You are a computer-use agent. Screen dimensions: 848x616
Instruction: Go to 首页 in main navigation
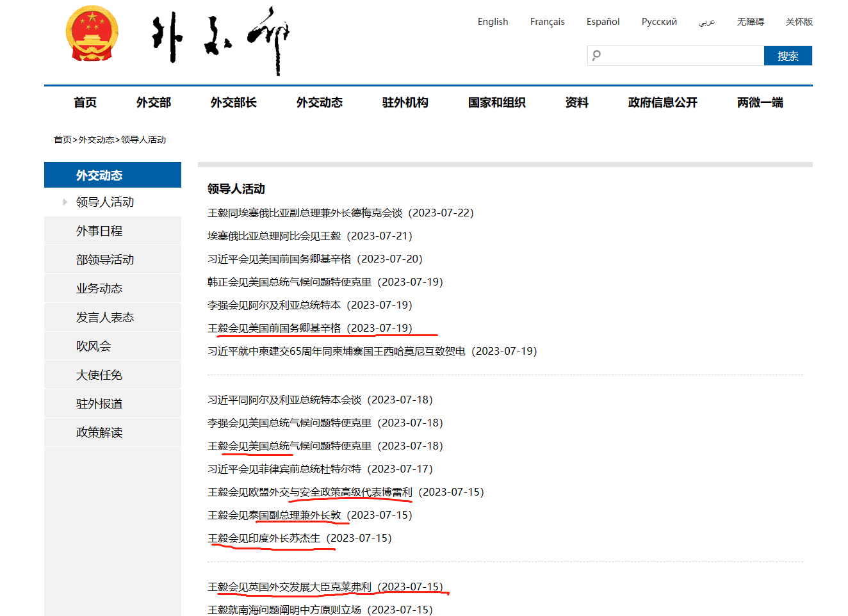tap(85, 102)
